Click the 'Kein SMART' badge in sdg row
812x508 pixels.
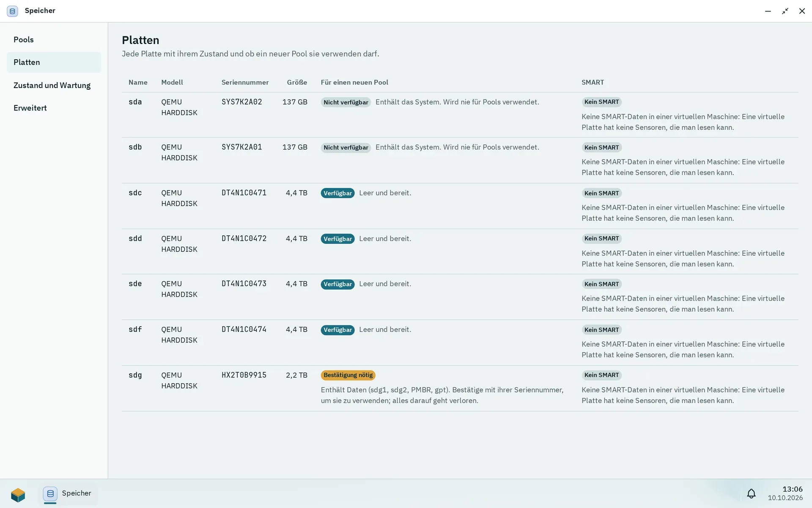point(601,375)
